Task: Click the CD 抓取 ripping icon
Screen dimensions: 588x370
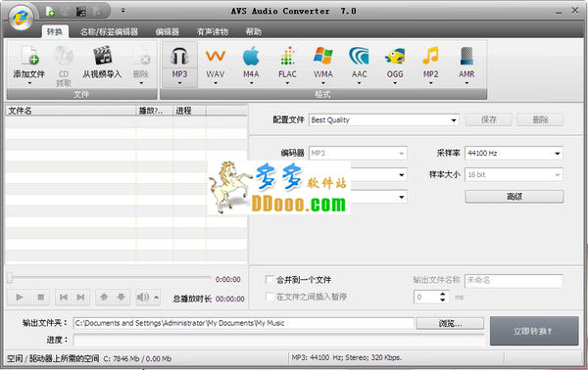Action: coord(64,56)
